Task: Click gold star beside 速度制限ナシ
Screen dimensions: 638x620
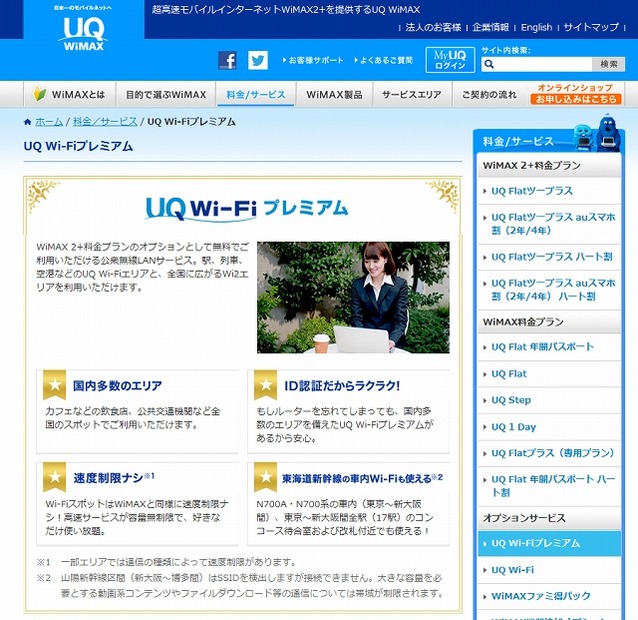Action: click(55, 477)
